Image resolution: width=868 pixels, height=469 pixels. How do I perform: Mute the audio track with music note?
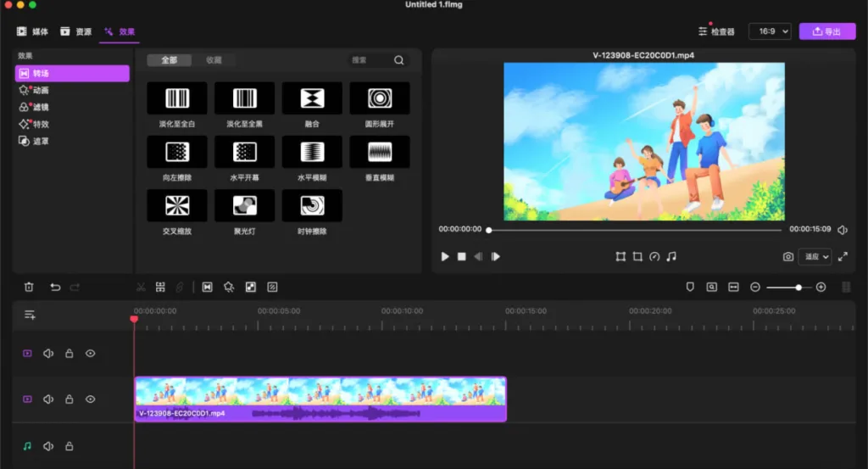(x=48, y=446)
